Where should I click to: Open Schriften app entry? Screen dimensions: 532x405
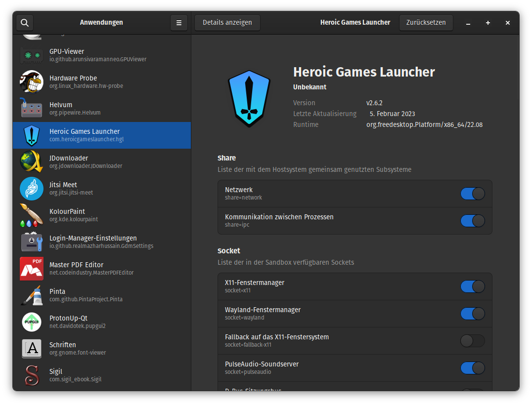pyautogui.click(x=102, y=348)
